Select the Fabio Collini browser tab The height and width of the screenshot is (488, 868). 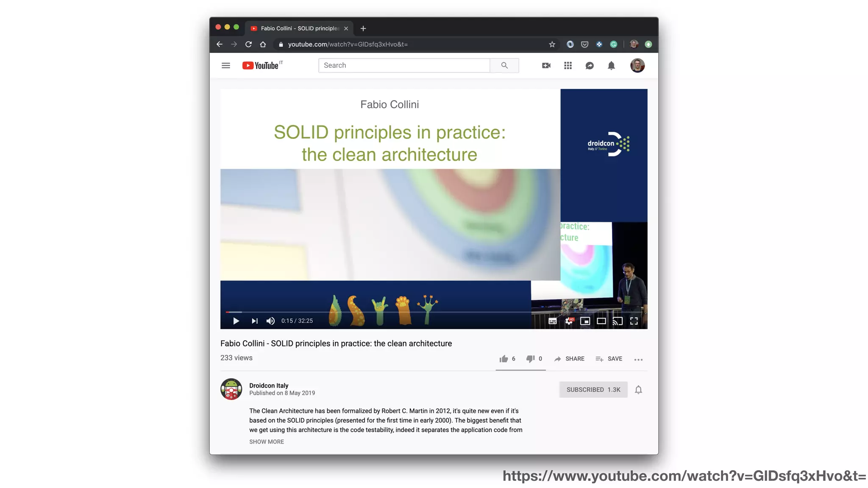tap(300, 28)
